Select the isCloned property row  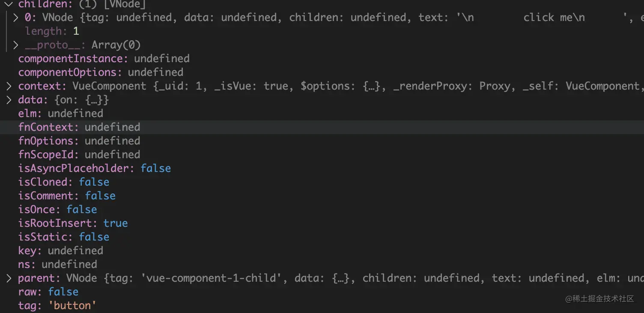[63, 182]
